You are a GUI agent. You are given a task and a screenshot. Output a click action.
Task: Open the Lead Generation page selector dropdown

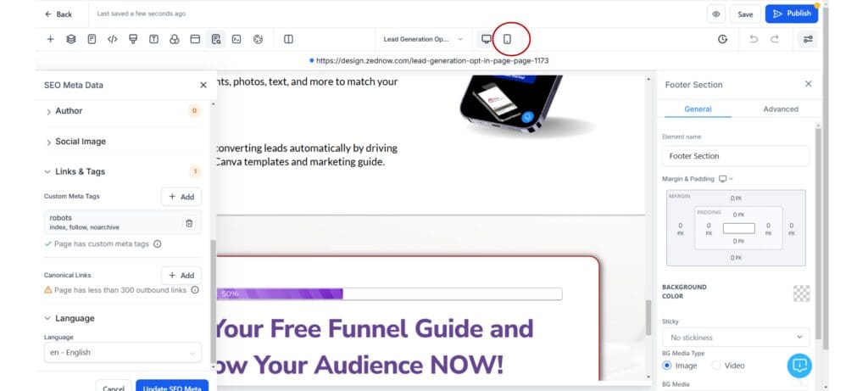423,39
